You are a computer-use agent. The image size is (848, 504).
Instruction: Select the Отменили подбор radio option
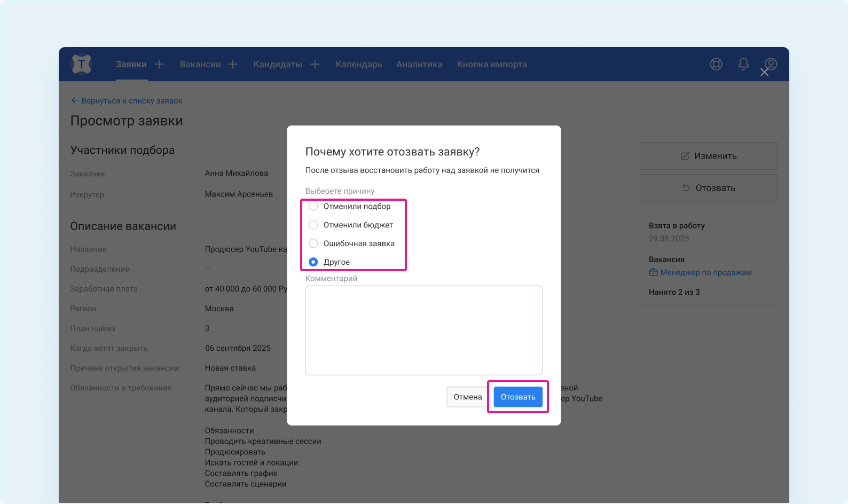(x=313, y=207)
